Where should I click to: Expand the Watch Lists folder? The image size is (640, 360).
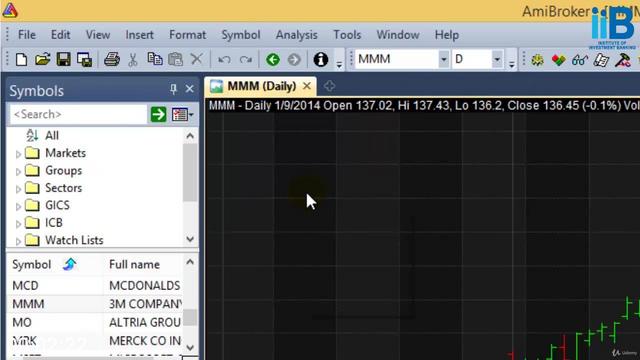18,242
